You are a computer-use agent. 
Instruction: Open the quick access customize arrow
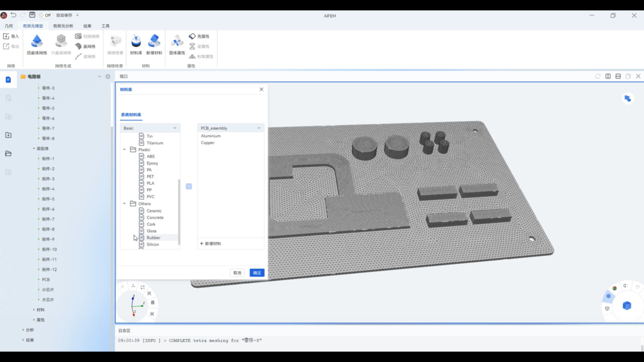point(77,15)
